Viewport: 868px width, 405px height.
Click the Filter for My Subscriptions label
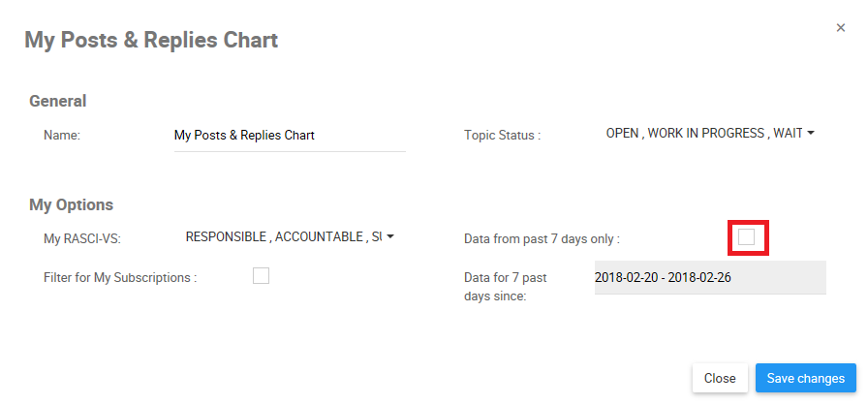pos(120,277)
